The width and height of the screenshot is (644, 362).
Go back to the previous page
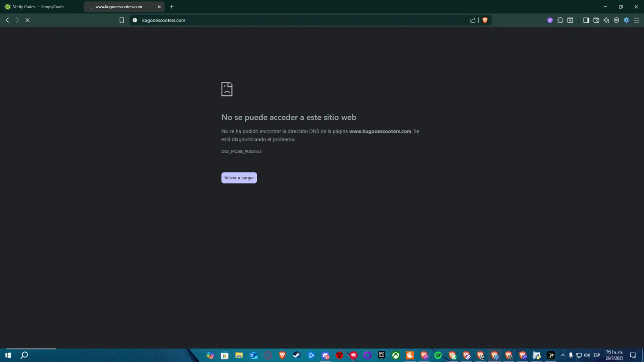click(7, 20)
